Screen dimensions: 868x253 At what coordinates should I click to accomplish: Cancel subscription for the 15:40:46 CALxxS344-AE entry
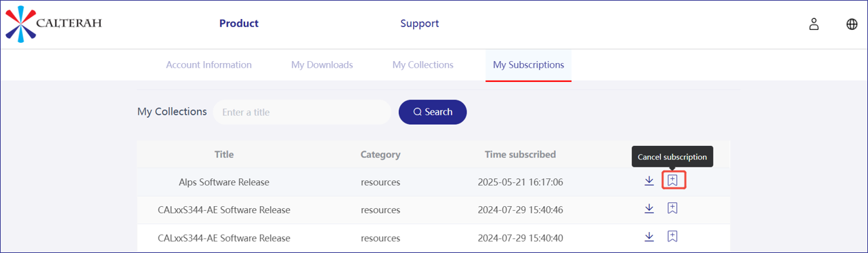coord(672,208)
